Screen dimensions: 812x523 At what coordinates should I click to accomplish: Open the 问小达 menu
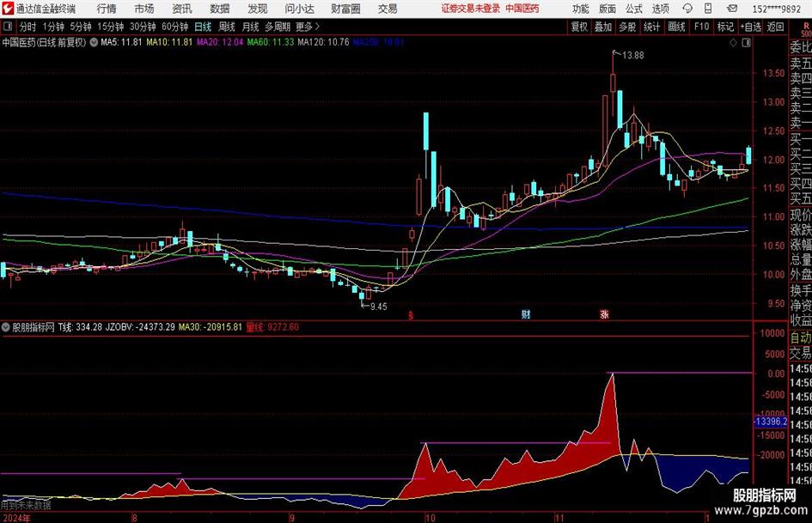click(x=299, y=9)
